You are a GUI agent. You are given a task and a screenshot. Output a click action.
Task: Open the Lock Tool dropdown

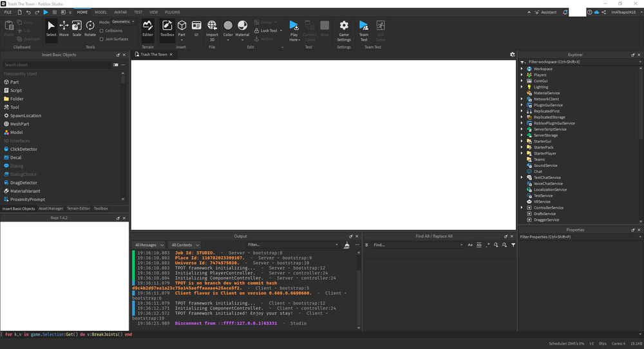[281, 31]
